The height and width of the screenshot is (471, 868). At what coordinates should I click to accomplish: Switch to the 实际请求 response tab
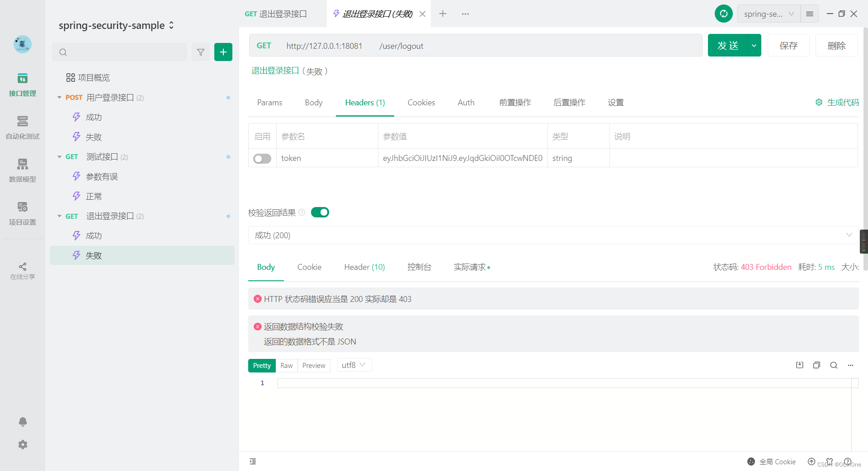coord(470,267)
